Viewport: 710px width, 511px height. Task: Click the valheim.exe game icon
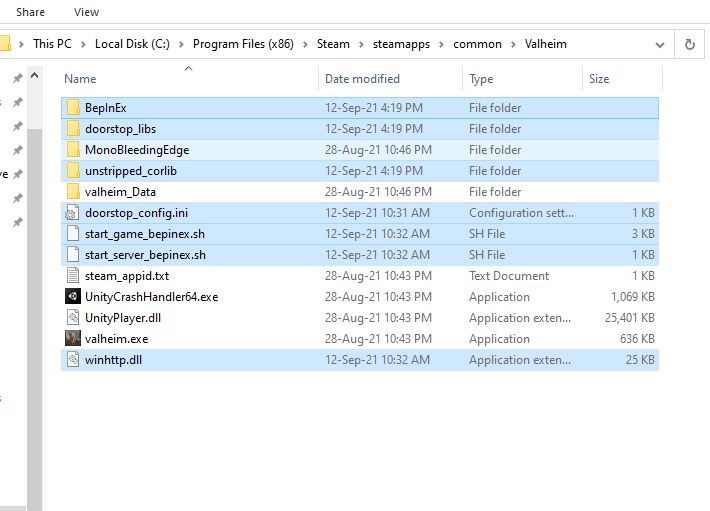click(73, 339)
